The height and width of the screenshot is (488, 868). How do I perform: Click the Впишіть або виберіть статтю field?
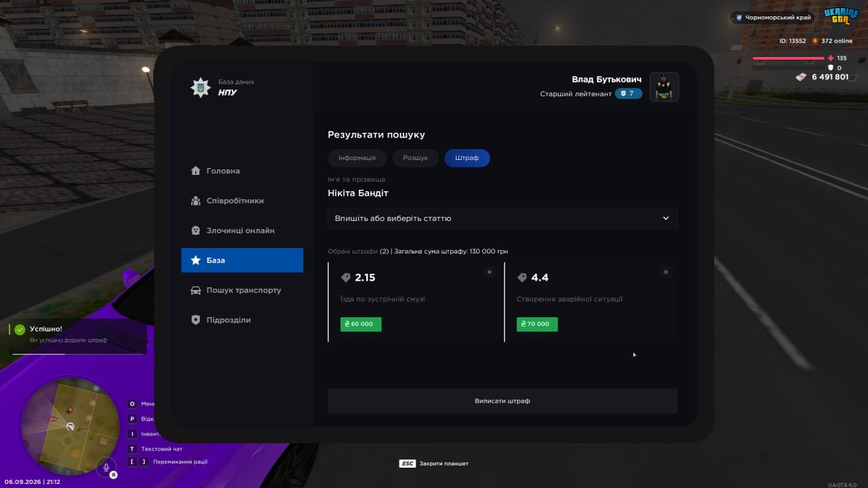pyautogui.click(x=502, y=218)
